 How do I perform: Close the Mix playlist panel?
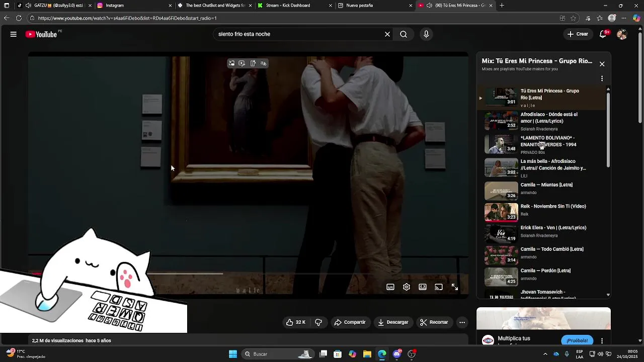pos(602,64)
